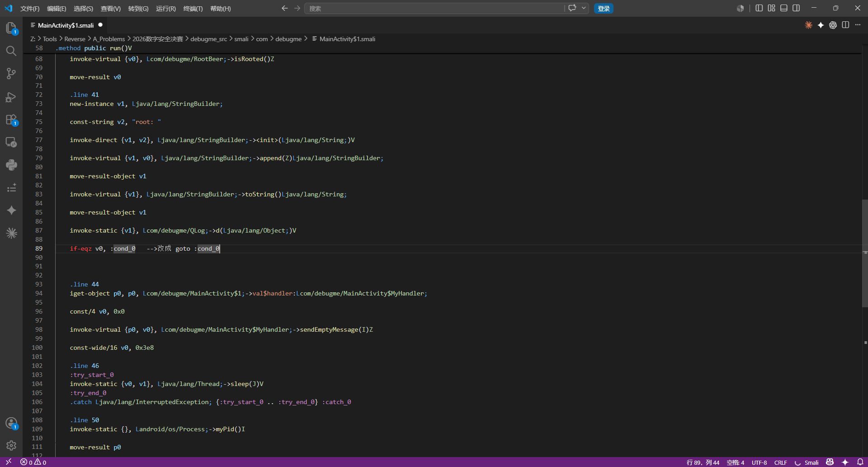
Task: Expand the chat dropdown arrow near search
Action: coord(584,8)
